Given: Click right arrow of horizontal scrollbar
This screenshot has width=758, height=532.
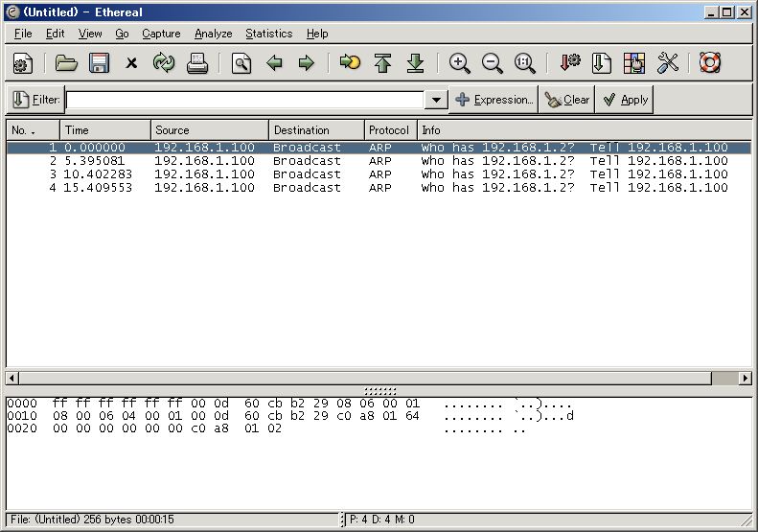Looking at the screenshot, I should [745, 378].
